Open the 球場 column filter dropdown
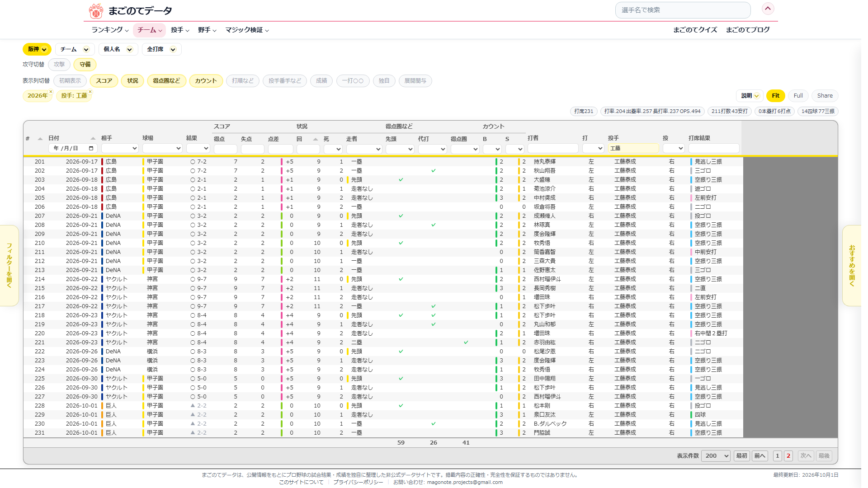Screen dimensions: 868x488 click(162, 148)
